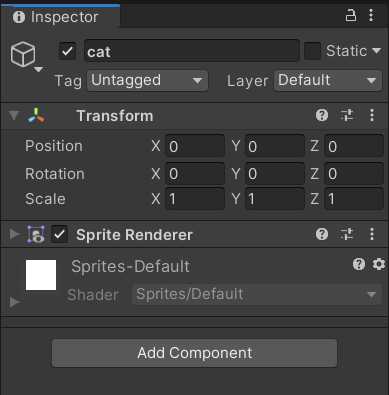Viewport: 389px width, 395px height.
Task: Toggle the Inspector lock icon
Action: (350, 16)
